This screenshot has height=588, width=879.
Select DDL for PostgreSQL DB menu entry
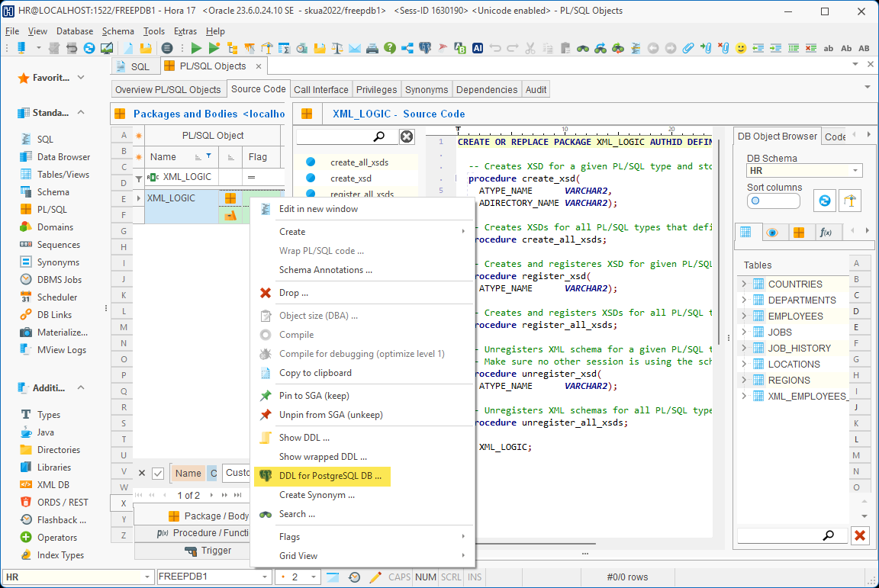[x=330, y=476]
